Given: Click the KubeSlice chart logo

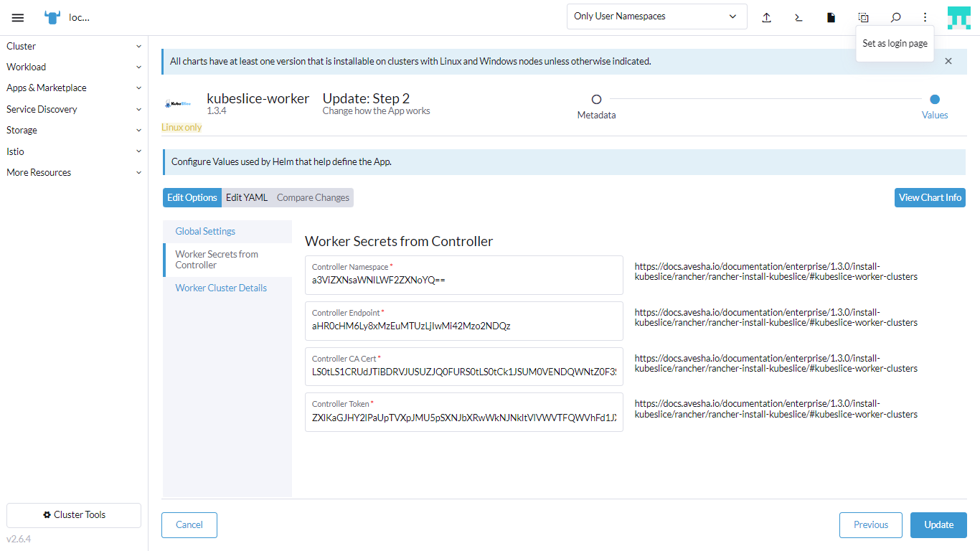Looking at the screenshot, I should click(x=176, y=104).
